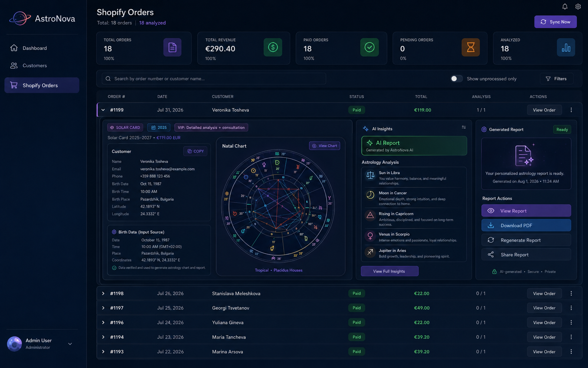Screen dimensions: 588x368
Task: Click the Regenerate Report button
Action: click(526, 240)
